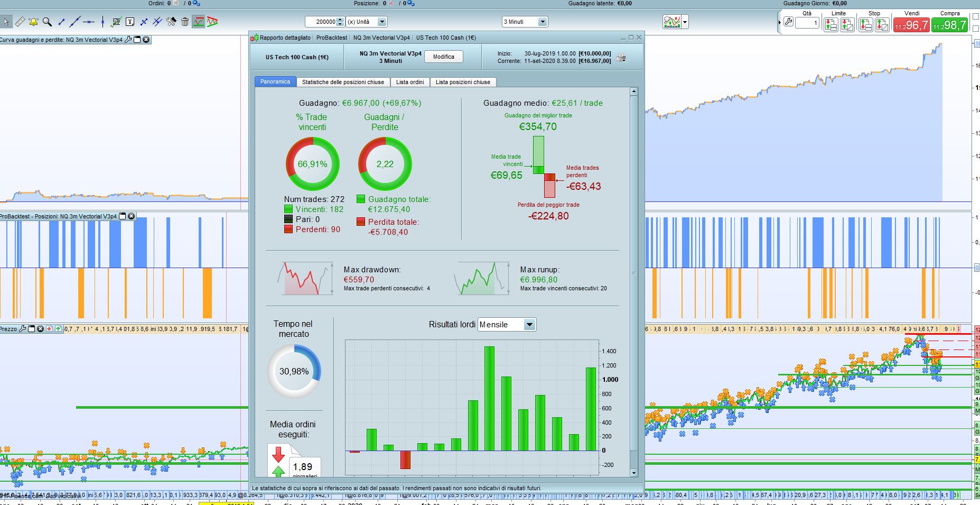Screen dimensions: 980x505
Task: Select the triangle pattern drawing tool
Action: tap(212, 22)
